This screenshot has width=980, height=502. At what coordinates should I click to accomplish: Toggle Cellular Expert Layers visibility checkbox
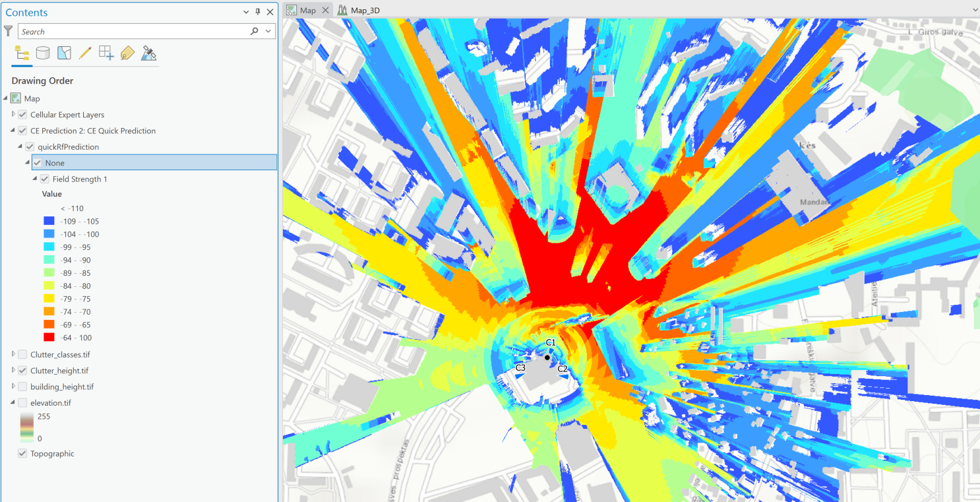pyautogui.click(x=22, y=115)
